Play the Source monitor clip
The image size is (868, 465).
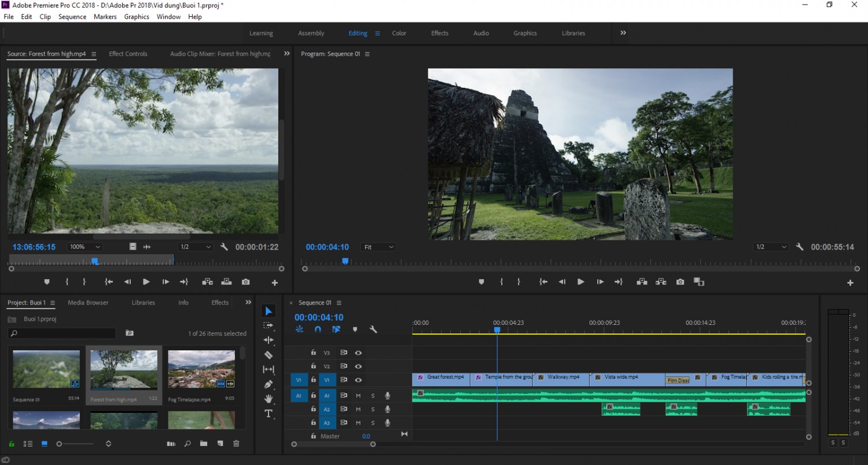(146, 282)
